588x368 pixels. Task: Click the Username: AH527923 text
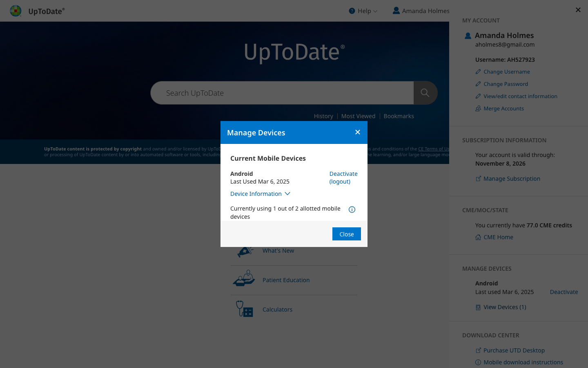[x=505, y=60]
